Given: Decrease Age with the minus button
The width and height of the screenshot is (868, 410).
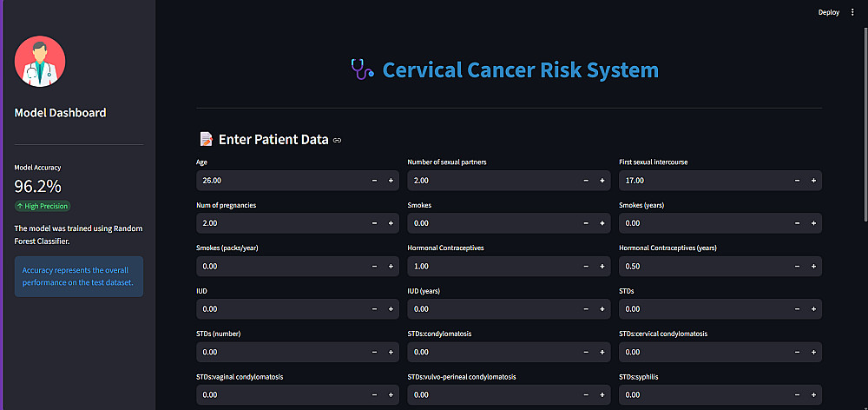Looking at the screenshot, I should click(x=374, y=181).
